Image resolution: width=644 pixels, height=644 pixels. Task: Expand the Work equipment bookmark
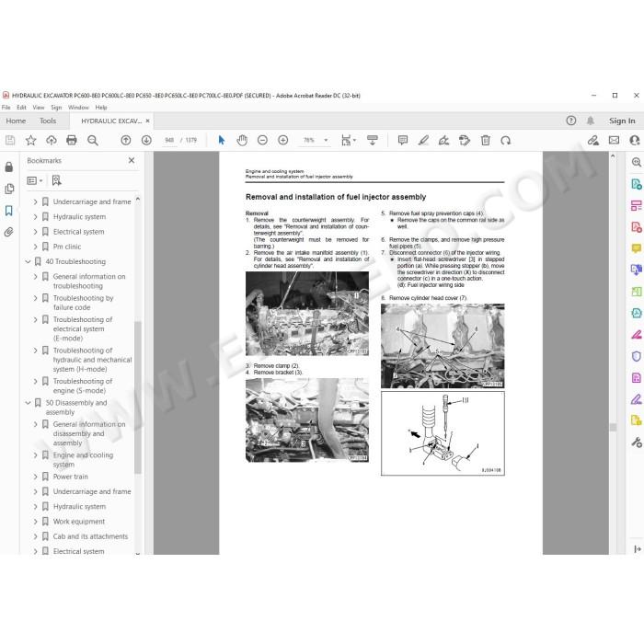coord(35,522)
